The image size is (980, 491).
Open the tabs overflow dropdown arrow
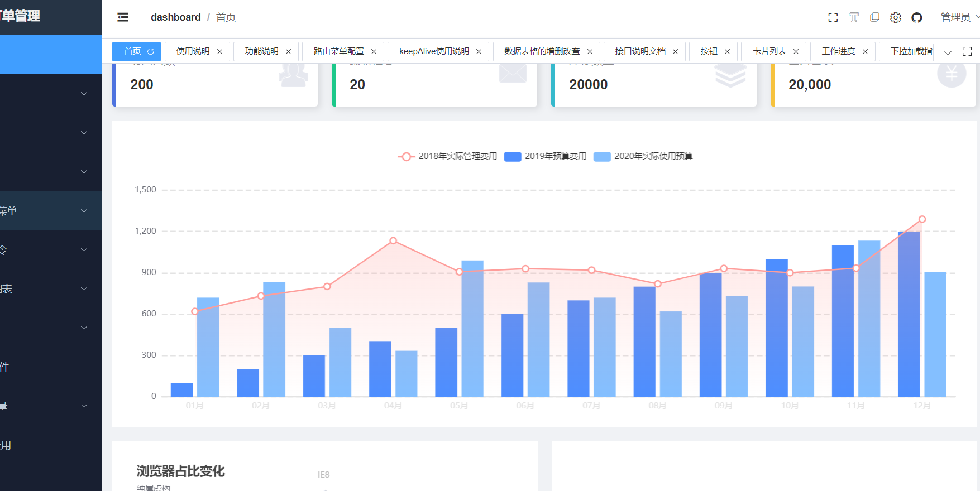pos(948,52)
